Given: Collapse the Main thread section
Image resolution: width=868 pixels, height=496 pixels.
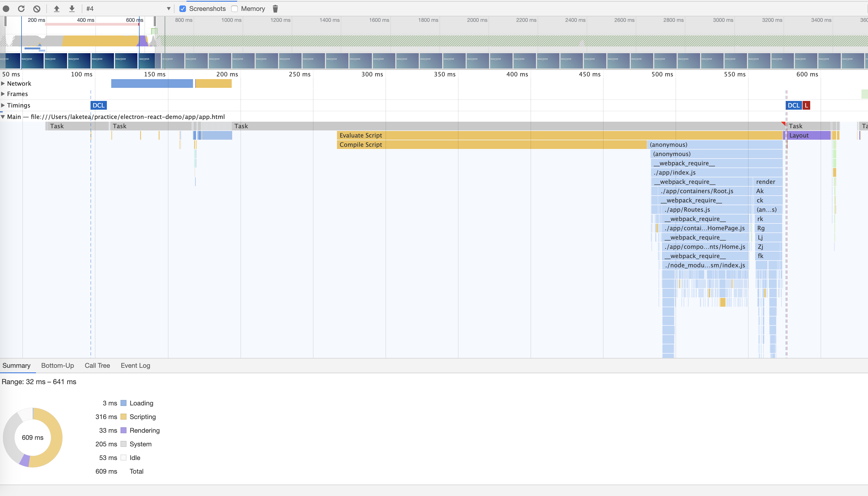Looking at the screenshot, I should (x=3, y=117).
